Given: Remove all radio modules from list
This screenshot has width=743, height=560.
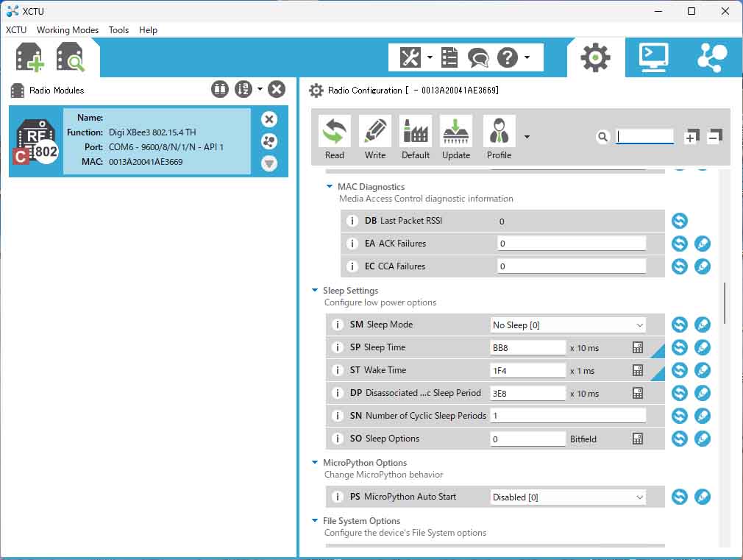Looking at the screenshot, I should pos(277,89).
